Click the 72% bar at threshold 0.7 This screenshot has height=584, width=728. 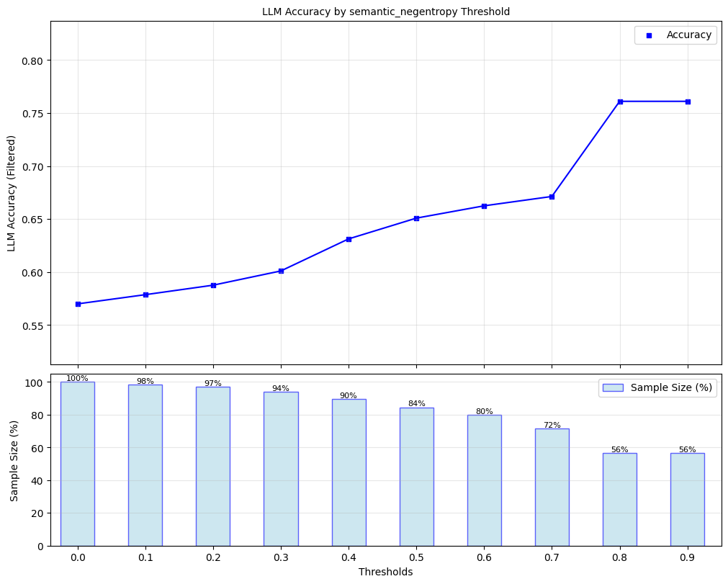552,487
